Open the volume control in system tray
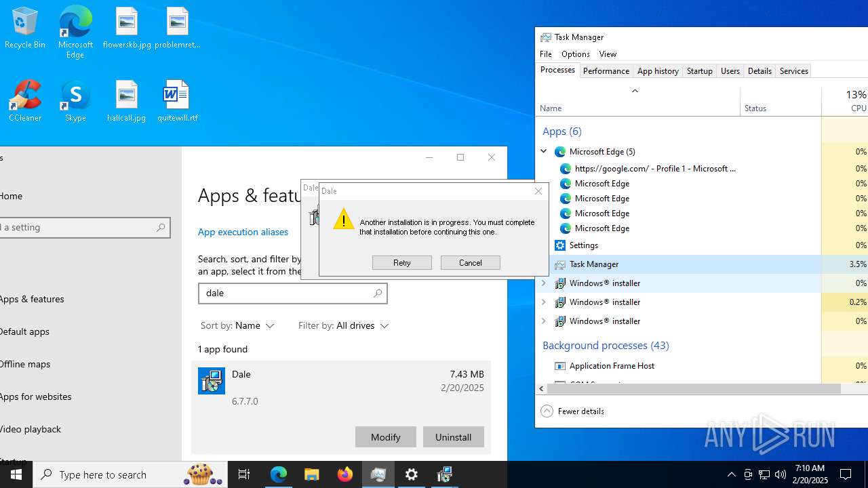The width and height of the screenshot is (868, 488). 781,474
